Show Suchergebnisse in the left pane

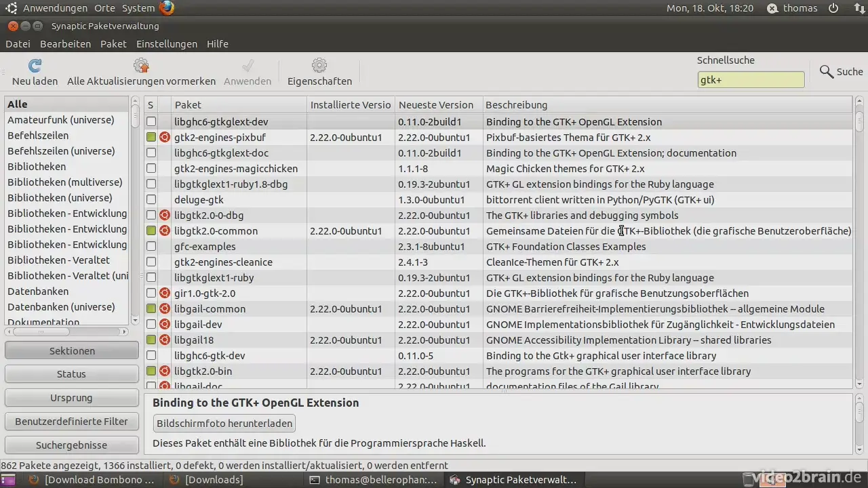[72, 445]
